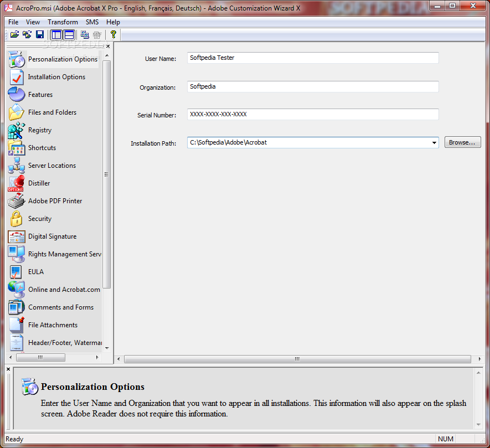490x448 pixels.
Task: Close the bottom help description pane
Action: click(x=8, y=369)
